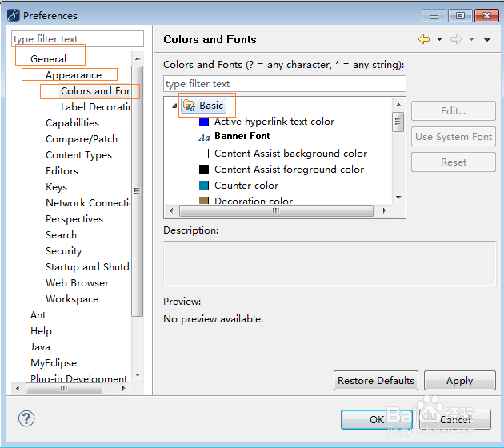Click the Banner Font 'Aa' icon
Screen dimensions: 504x448
(x=204, y=137)
